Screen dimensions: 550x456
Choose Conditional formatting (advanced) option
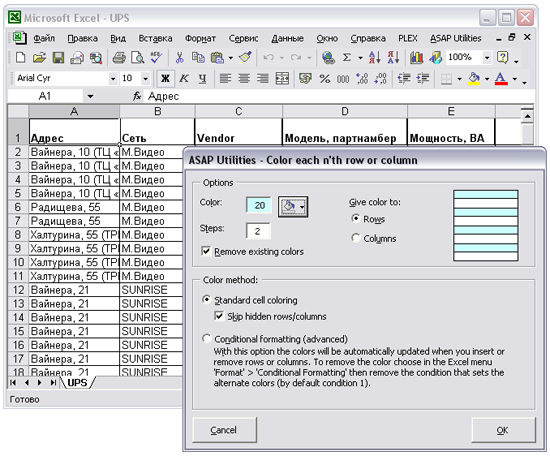[207, 338]
